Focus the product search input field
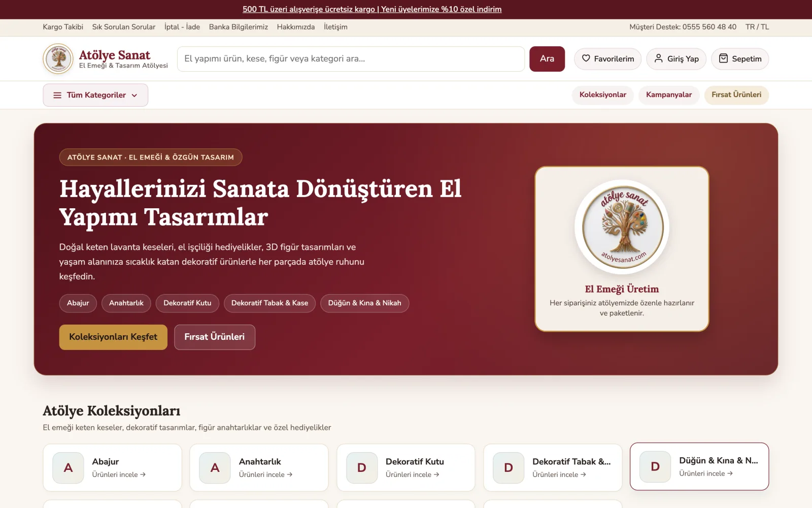The height and width of the screenshot is (508, 812). pyautogui.click(x=351, y=59)
